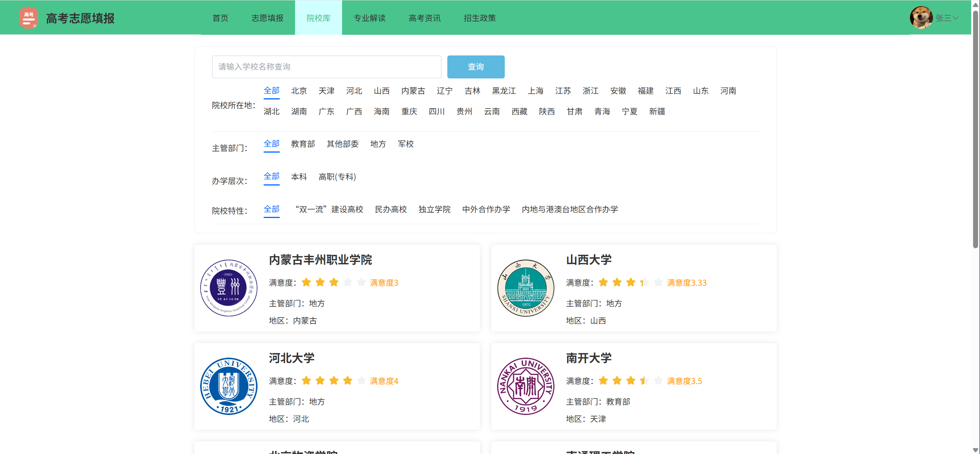
Task: Open the 山西大学 emblem logo
Action: click(525, 288)
